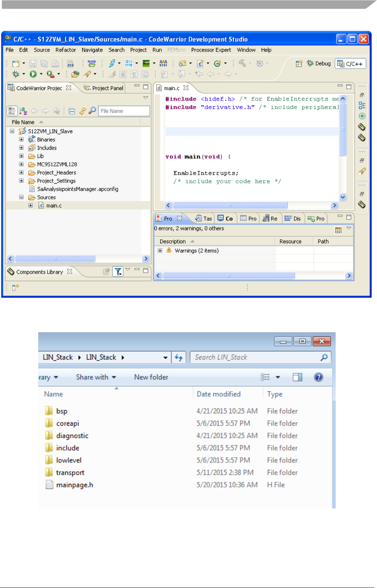Expand the Binaries tree node
The height and width of the screenshot is (588, 377).
click(x=21, y=140)
